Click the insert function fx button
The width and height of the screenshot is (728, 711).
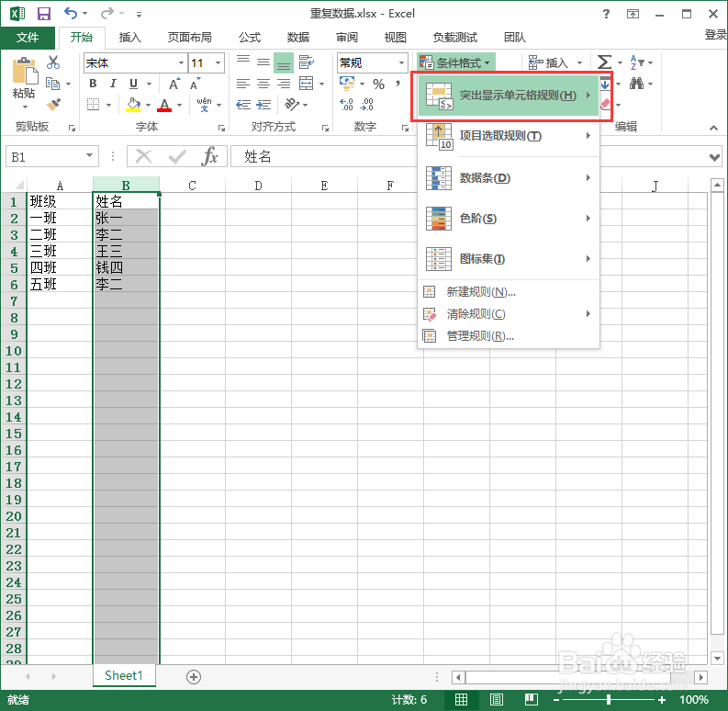(210, 156)
